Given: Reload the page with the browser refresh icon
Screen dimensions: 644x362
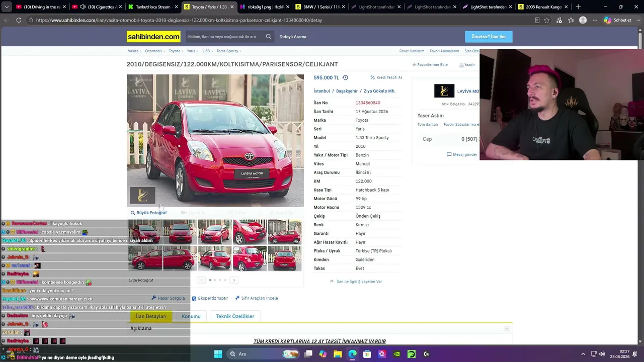Looking at the screenshot, I should (19, 20).
